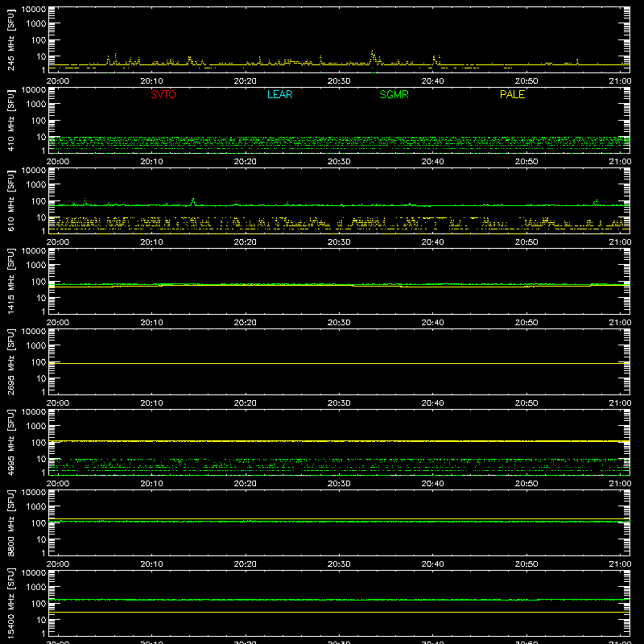The image size is (644, 644).
Task: Click the green SGMR station label
Action: 394,94
